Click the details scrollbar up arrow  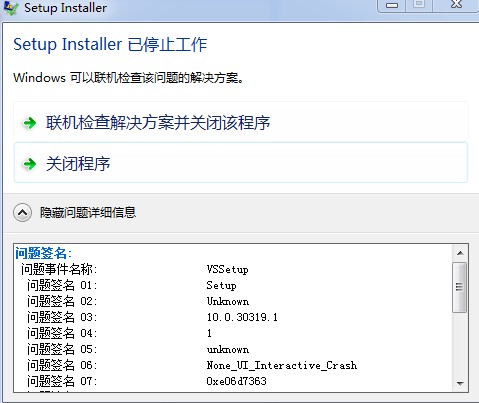click(460, 253)
